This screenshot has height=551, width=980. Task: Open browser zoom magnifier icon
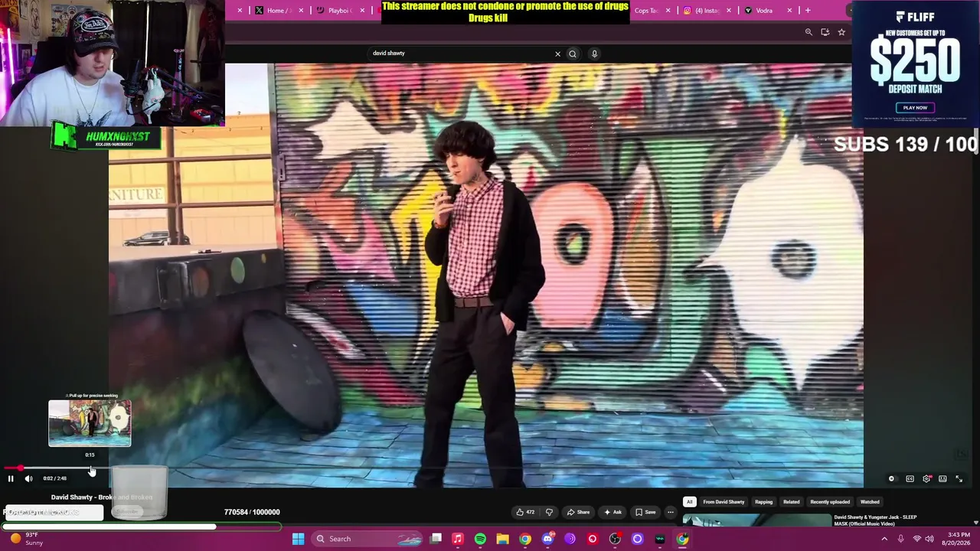pyautogui.click(x=808, y=32)
